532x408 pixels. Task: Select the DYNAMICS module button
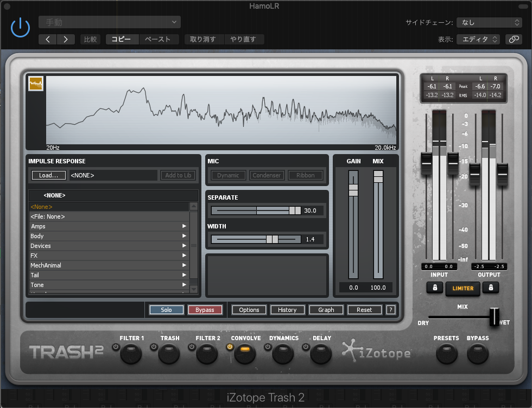(283, 354)
